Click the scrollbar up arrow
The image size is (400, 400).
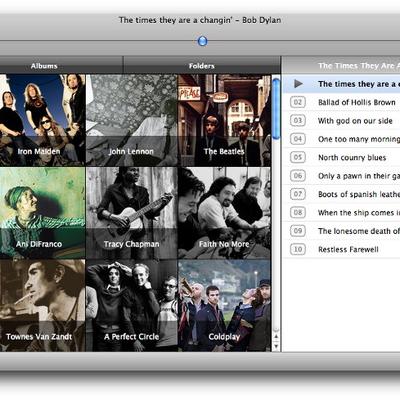[276, 337]
